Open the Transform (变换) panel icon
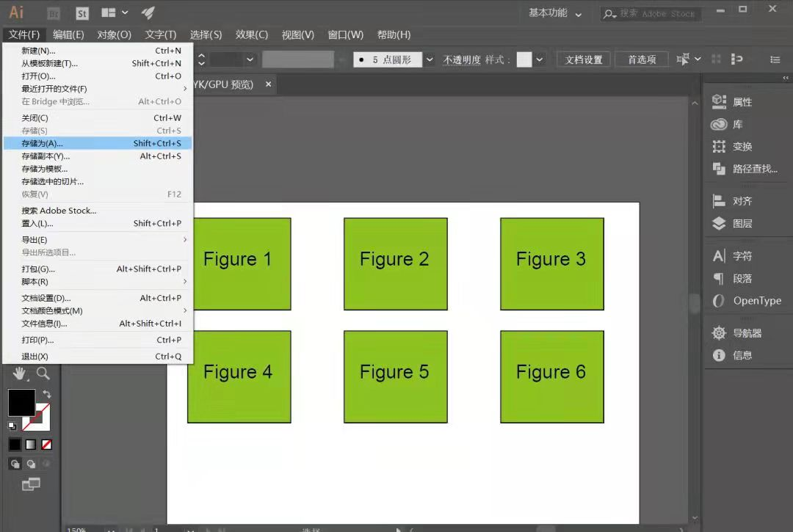The width and height of the screenshot is (793, 532). [719, 147]
